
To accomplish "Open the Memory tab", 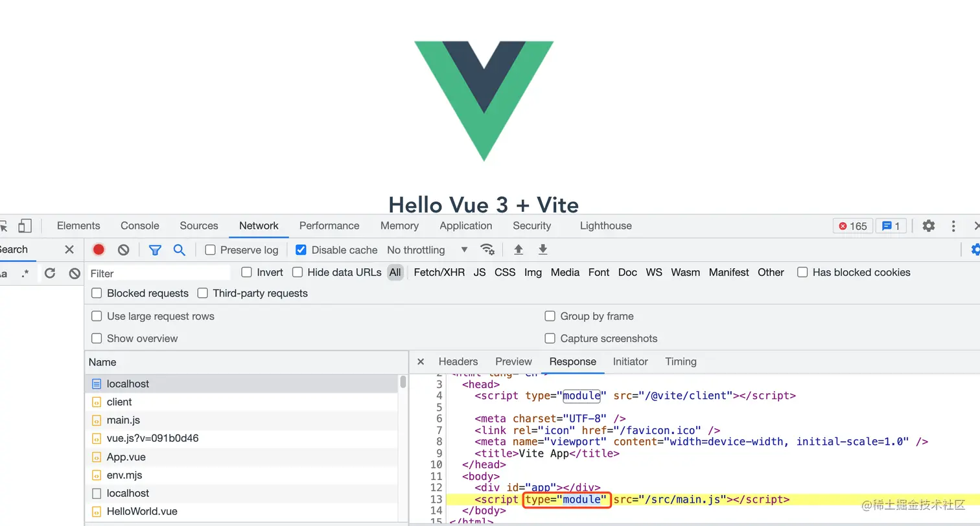I will click(x=399, y=225).
